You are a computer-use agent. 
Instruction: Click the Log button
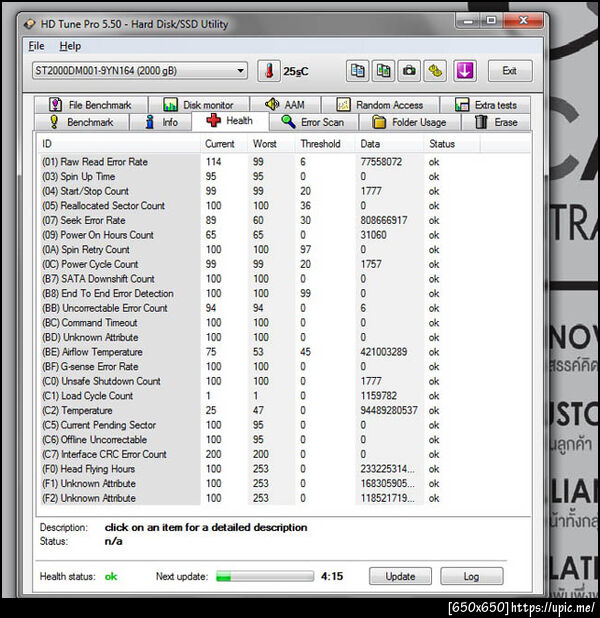pyautogui.click(x=471, y=576)
